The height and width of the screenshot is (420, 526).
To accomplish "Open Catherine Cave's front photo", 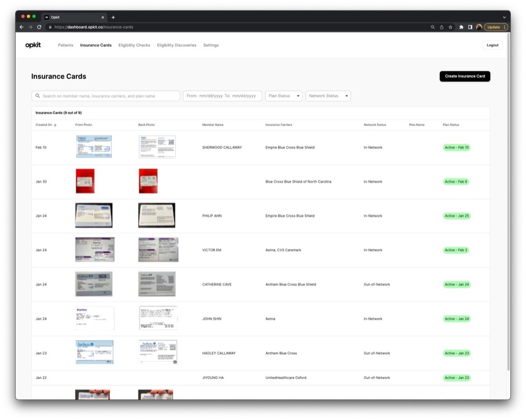I will (x=94, y=284).
